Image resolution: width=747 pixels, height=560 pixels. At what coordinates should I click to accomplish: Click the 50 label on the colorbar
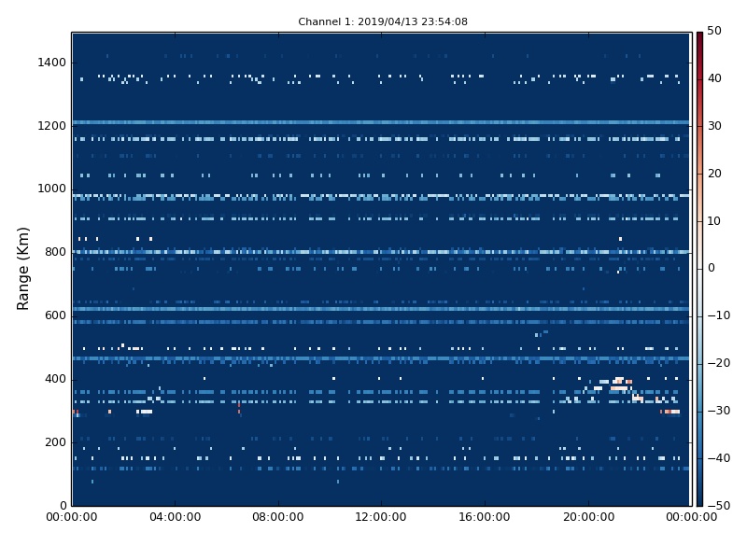[x=714, y=32]
